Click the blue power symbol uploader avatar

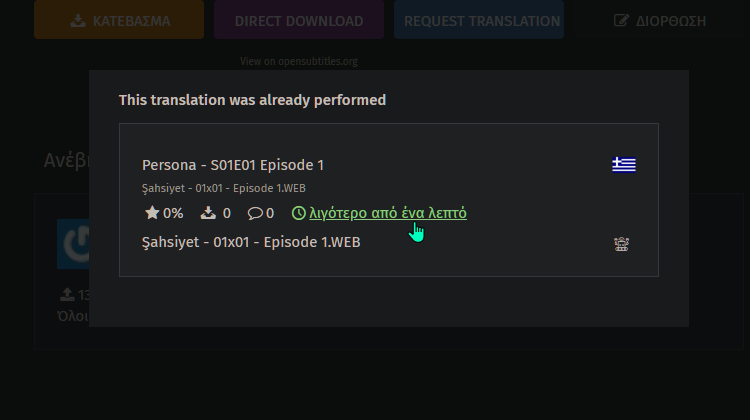[73, 244]
